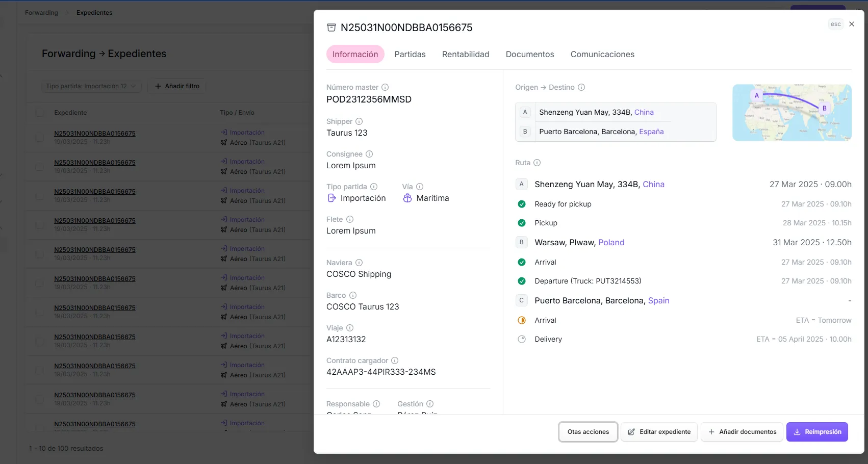Open the Rentabilidad tab

point(466,54)
